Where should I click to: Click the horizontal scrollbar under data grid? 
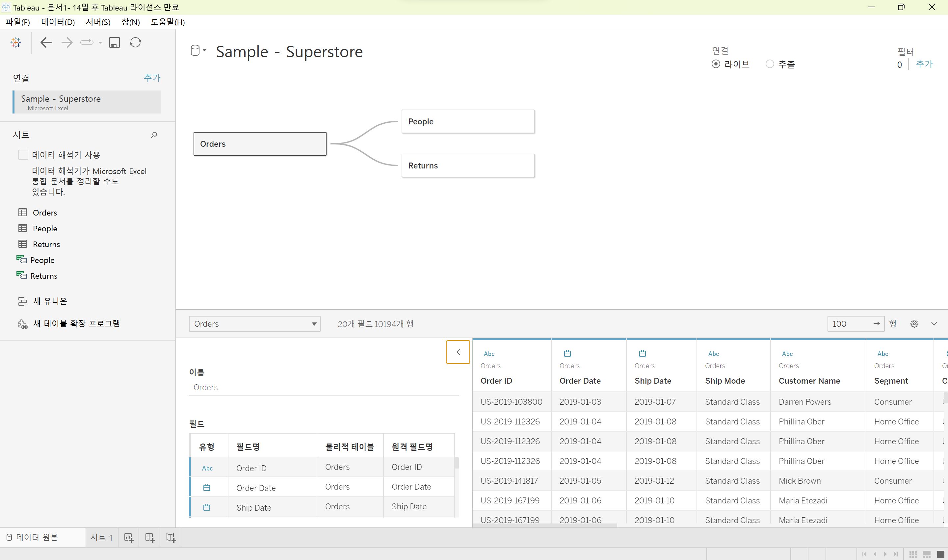point(544,525)
